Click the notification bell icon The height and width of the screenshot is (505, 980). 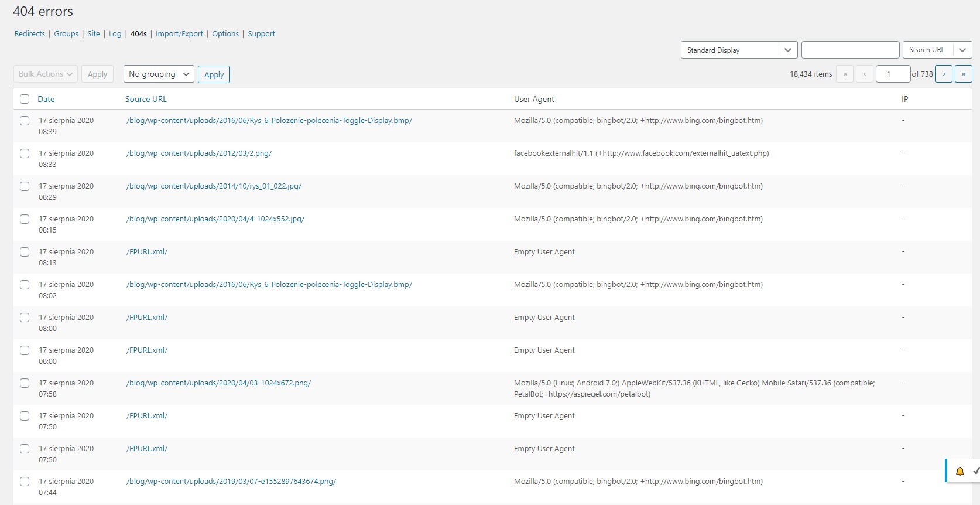click(960, 471)
